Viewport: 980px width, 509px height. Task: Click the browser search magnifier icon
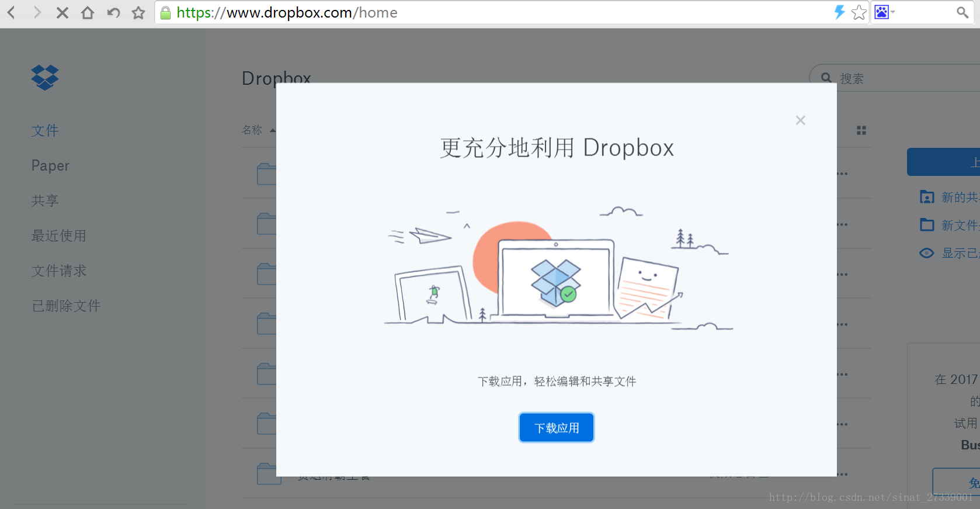click(962, 12)
